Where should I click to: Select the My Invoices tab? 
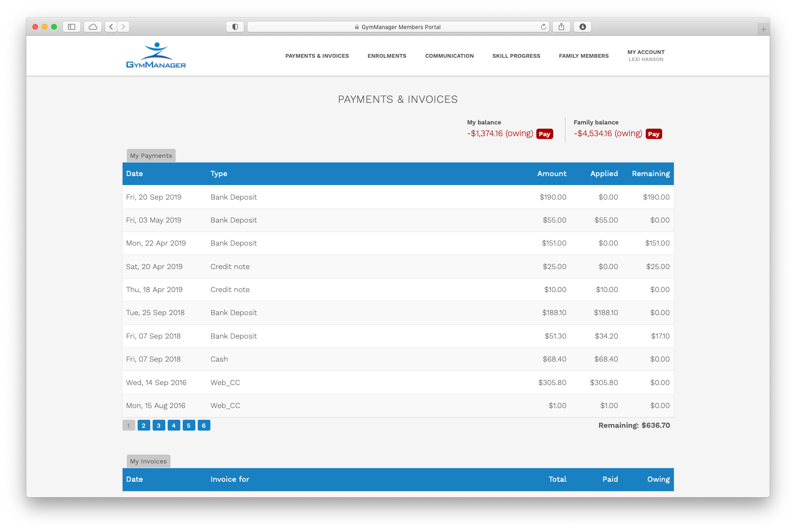[148, 461]
